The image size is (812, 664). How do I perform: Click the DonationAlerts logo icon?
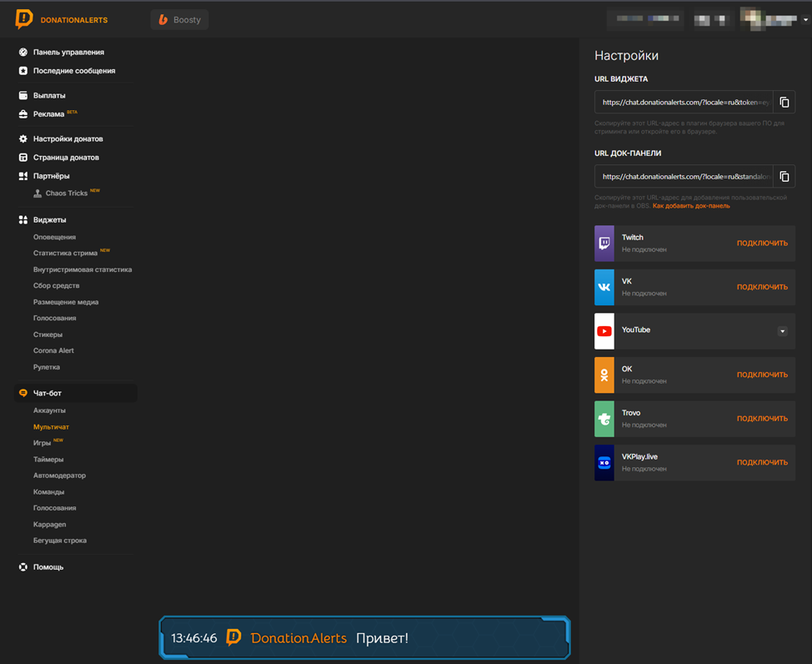[24, 19]
